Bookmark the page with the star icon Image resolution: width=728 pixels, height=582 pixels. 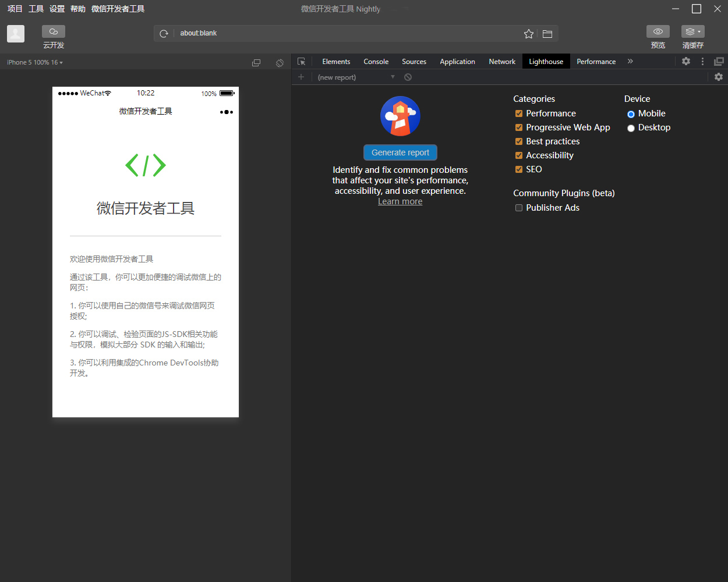coord(528,34)
